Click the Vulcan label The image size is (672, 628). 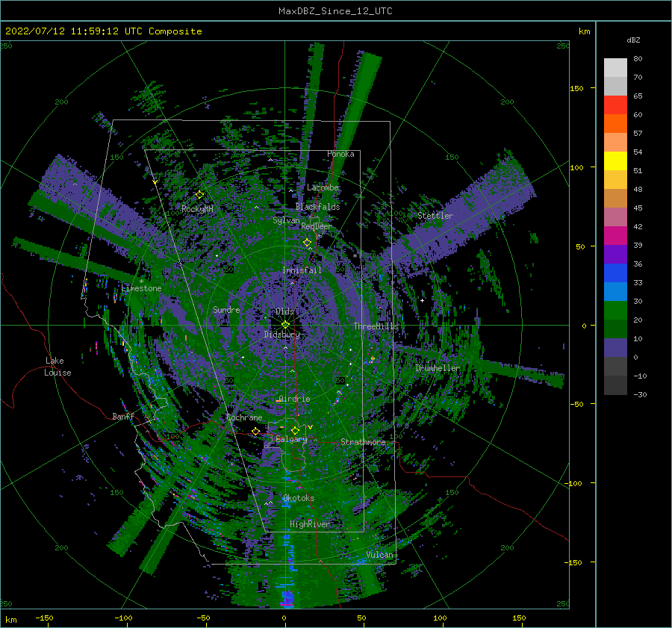(x=380, y=555)
